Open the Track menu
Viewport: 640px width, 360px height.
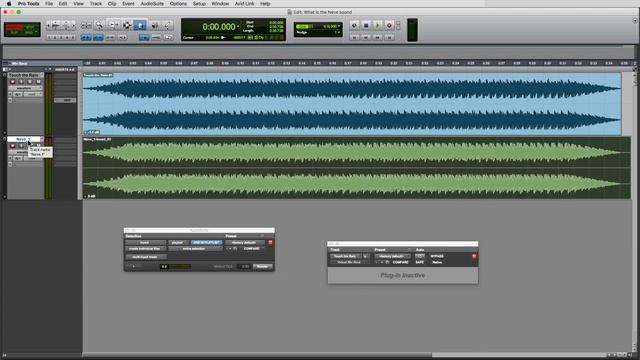click(96, 4)
